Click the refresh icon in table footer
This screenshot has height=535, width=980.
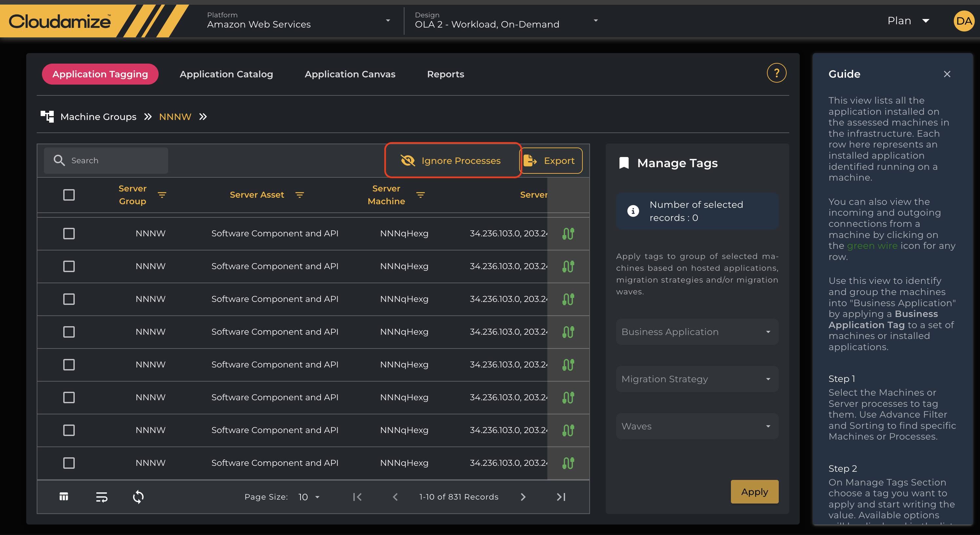tap(138, 497)
